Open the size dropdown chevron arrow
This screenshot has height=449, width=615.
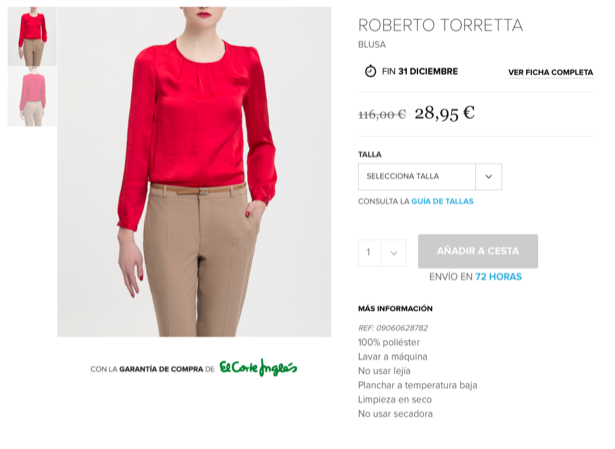[x=488, y=176]
